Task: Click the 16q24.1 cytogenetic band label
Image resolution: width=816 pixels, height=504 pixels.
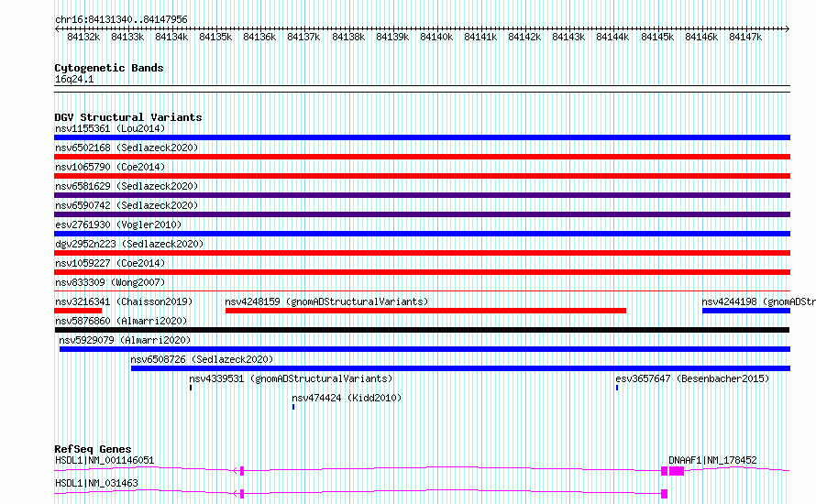Action: (x=74, y=79)
